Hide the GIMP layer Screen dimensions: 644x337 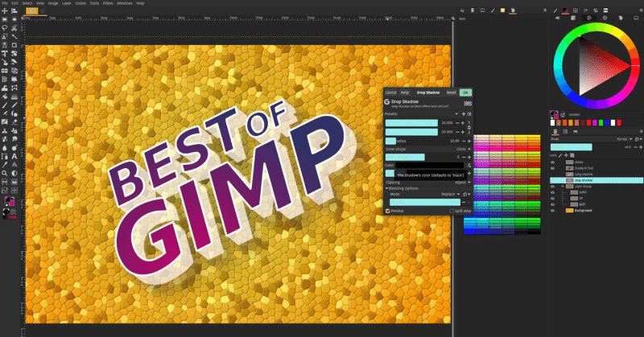click(552, 192)
